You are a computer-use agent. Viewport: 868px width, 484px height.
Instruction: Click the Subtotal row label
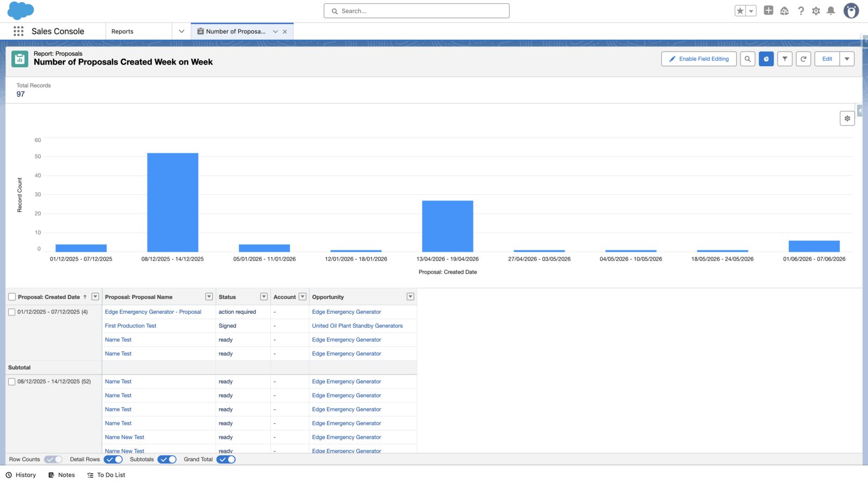click(x=20, y=367)
